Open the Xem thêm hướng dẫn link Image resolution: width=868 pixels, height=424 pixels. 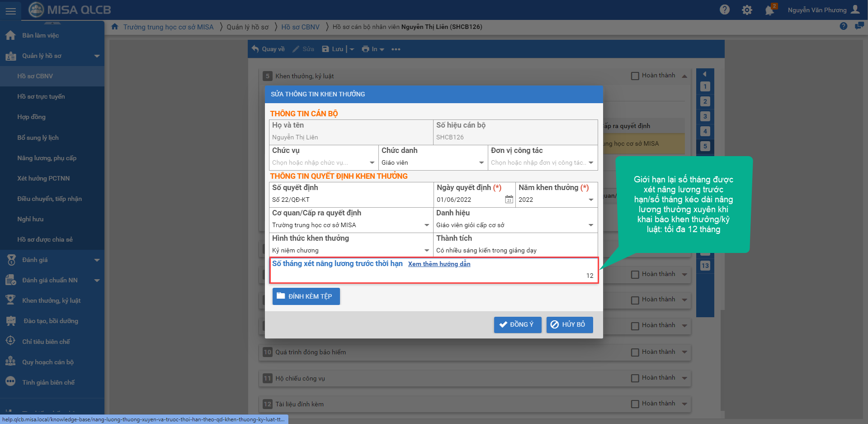click(x=439, y=264)
